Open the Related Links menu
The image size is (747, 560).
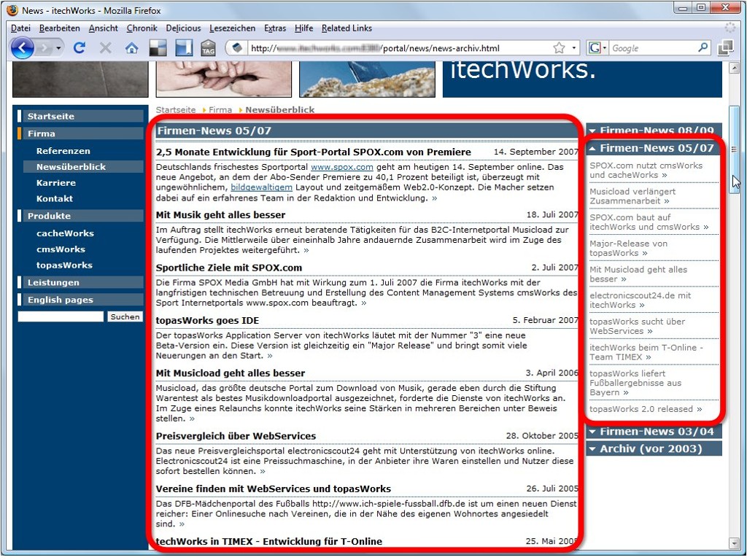[x=347, y=28]
